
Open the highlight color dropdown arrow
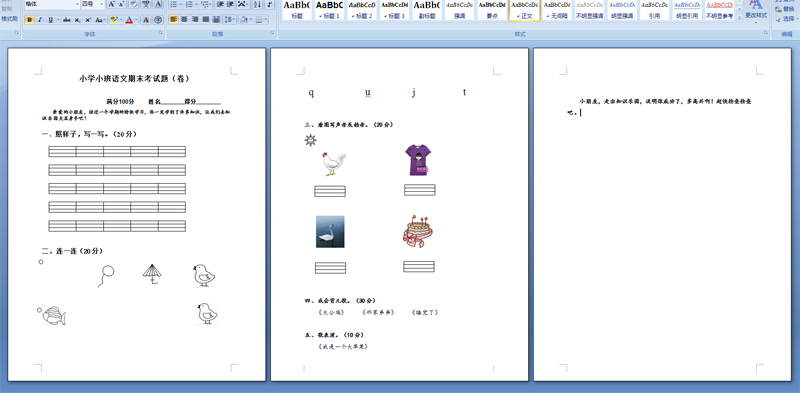[121, 19]
